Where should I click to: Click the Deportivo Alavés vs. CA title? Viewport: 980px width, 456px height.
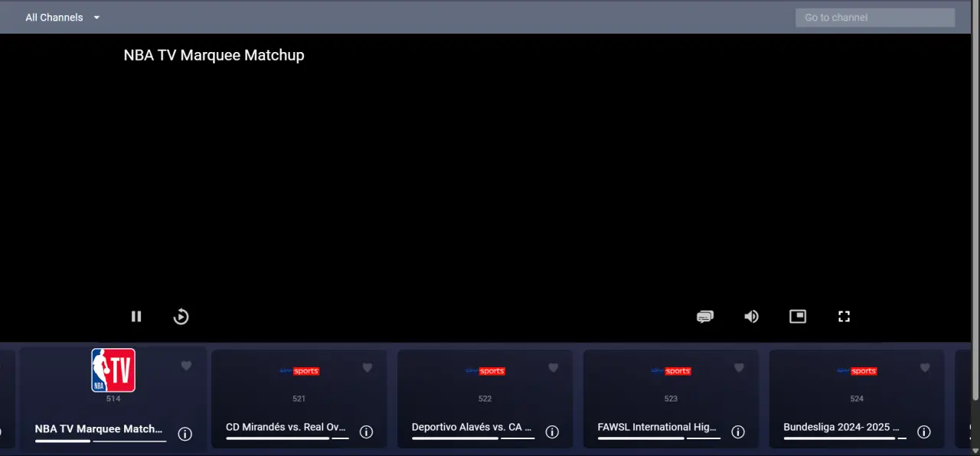point(472,427)
